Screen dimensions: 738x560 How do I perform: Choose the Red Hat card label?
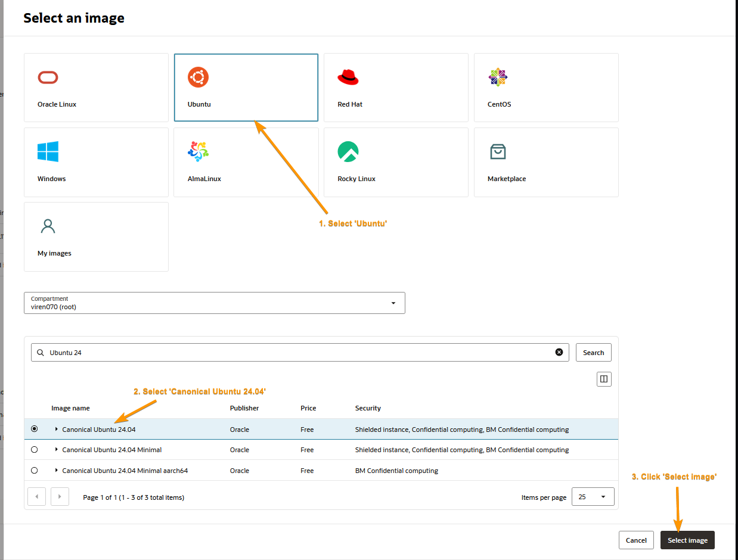click(x=350, y=104)
